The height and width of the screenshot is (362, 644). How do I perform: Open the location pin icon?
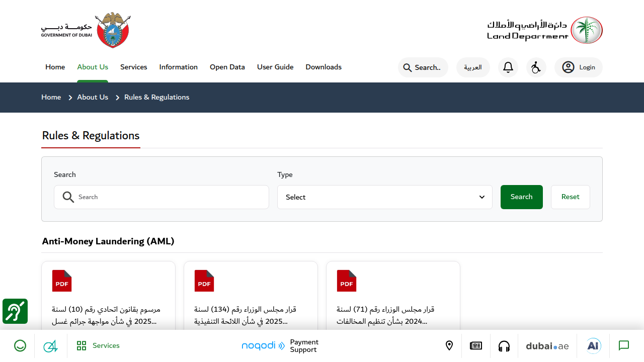point(449,346)
